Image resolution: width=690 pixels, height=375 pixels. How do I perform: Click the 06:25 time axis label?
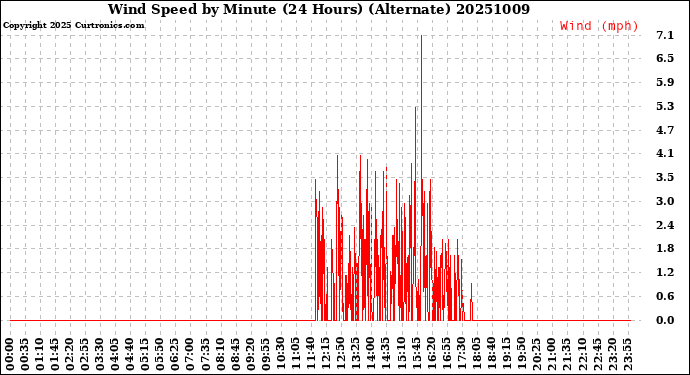176,355
